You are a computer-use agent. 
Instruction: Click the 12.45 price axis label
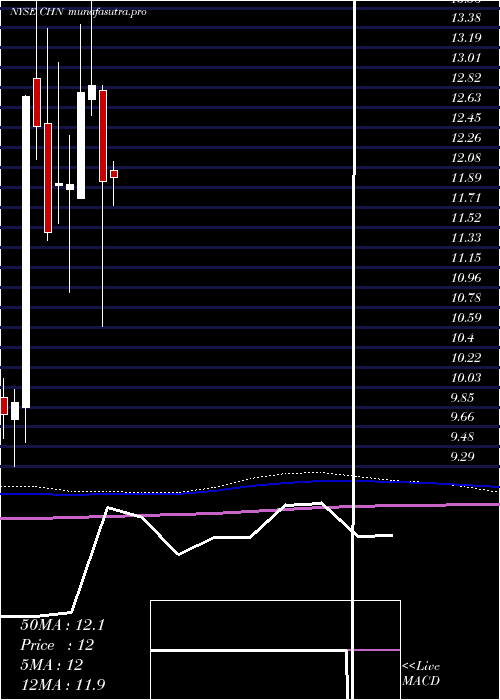point(466,118)
